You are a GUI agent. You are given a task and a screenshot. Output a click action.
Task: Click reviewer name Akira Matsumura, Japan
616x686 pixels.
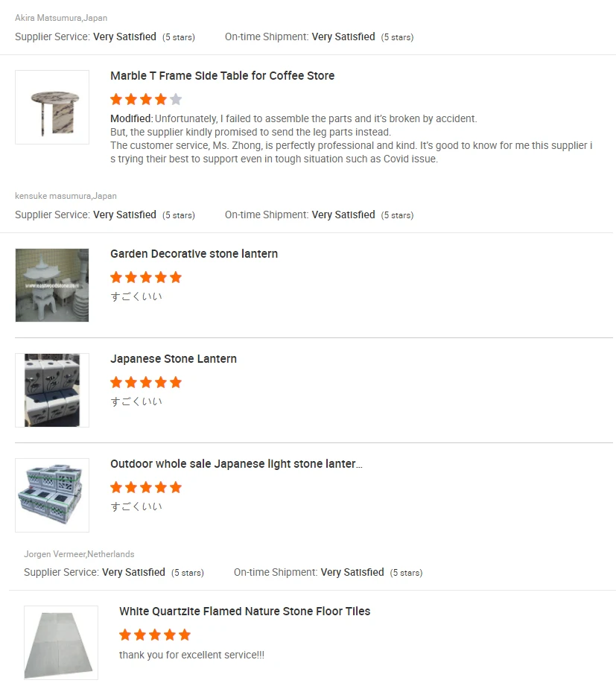point(61,18)
